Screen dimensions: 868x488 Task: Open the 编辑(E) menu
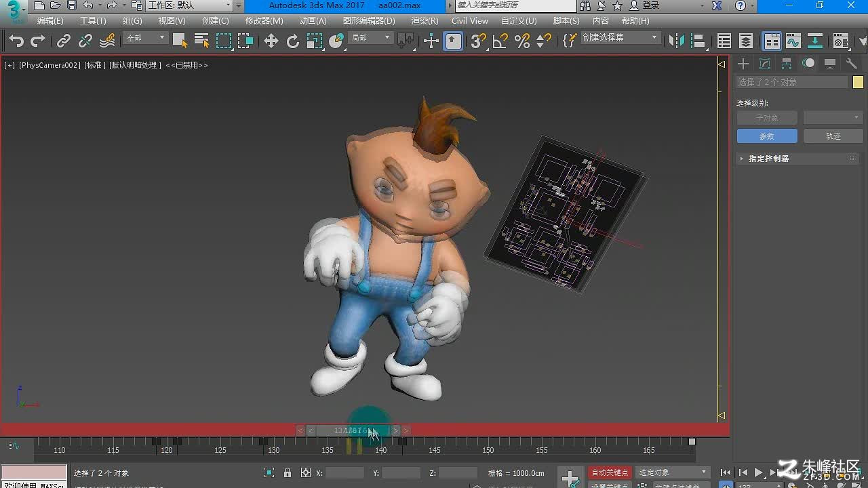tap(50, 21)
